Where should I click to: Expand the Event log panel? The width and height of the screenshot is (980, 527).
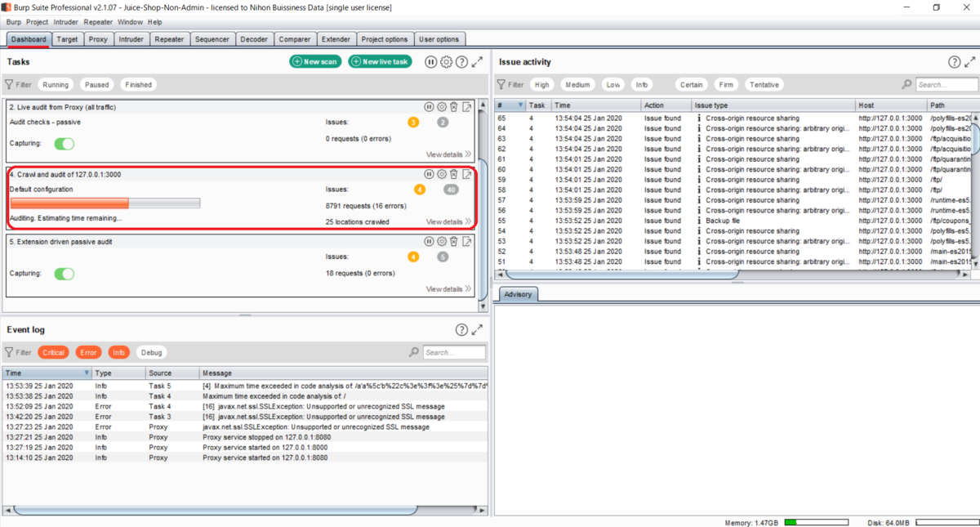[477, 330]
